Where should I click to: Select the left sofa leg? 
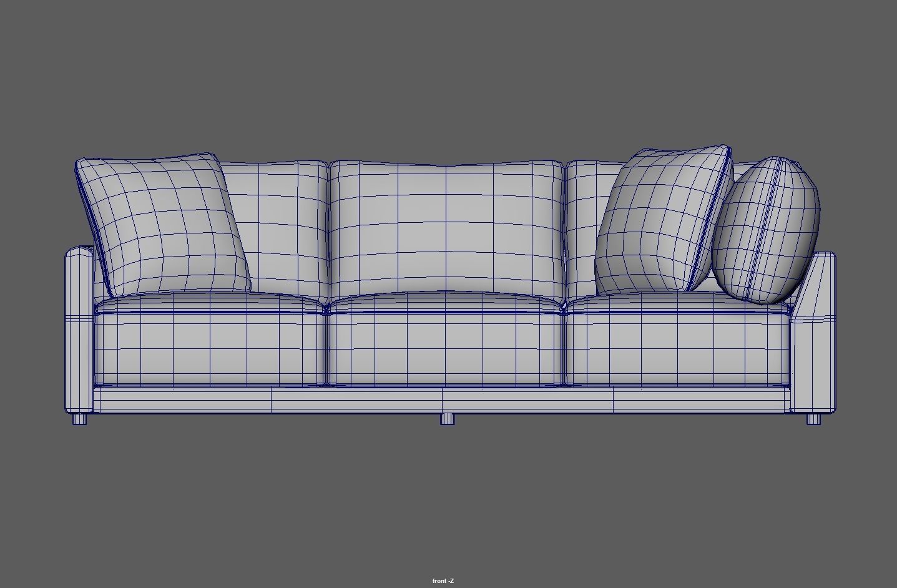79,419
